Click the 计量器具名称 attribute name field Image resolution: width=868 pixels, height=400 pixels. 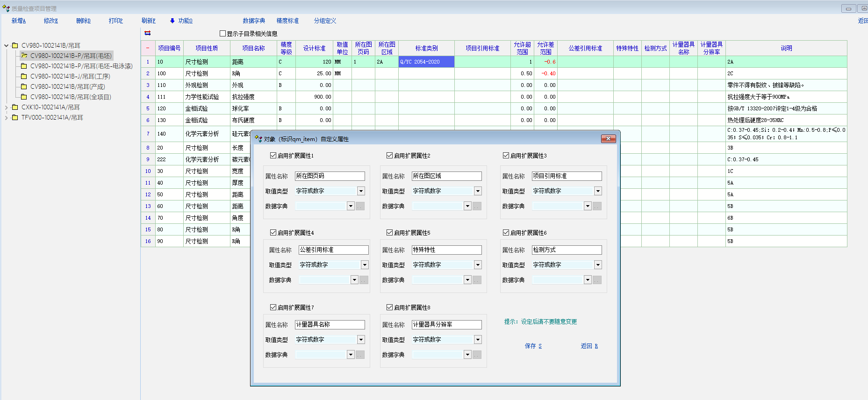(x=330, y=324)
